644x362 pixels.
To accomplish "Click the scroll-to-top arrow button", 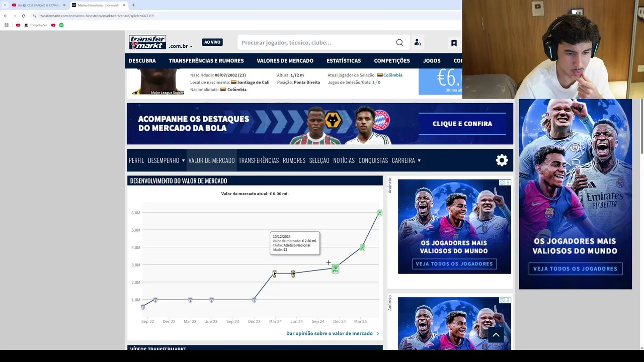I will click(496, 335).
